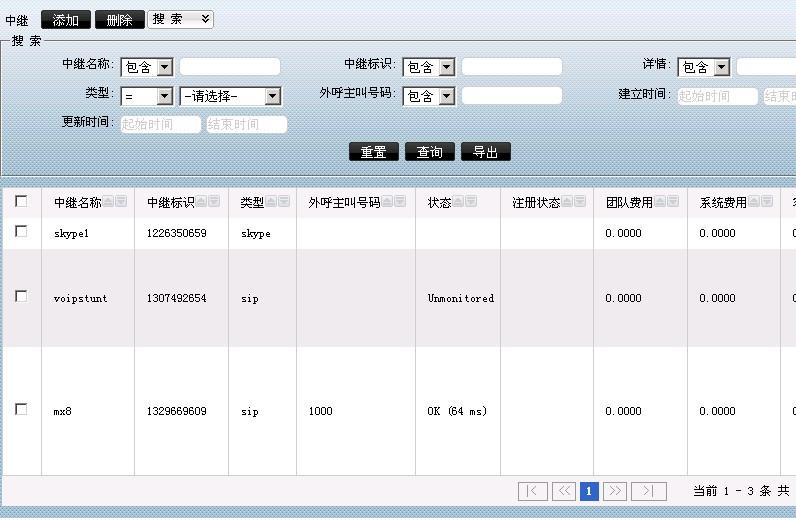
Task: Sort 类型 column descending
Action: (x=284, y=202)
